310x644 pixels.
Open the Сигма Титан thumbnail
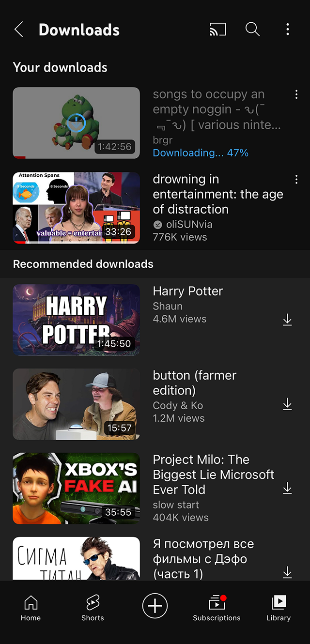tap(76, 558)
